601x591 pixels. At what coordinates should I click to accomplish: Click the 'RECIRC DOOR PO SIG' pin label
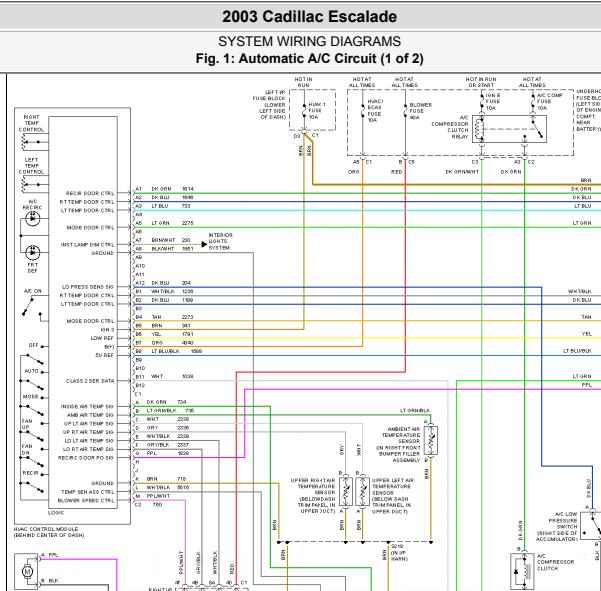pos(85,458)
